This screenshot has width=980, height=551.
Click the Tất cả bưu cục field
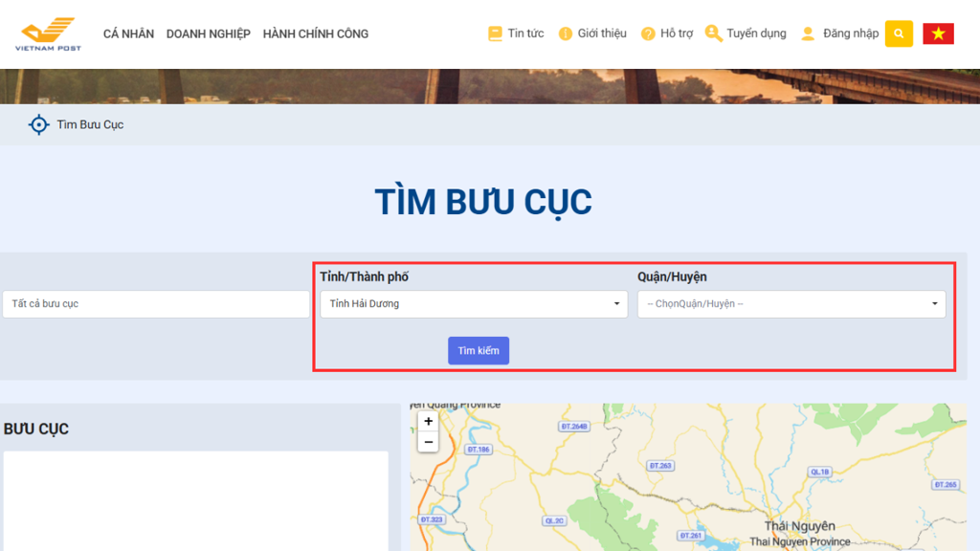tap(156, 304)
